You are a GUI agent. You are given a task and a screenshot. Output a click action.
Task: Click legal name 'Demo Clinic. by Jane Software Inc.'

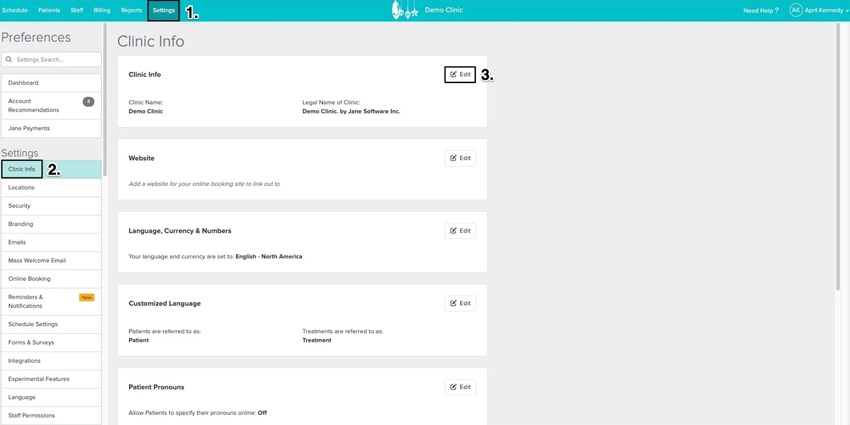[351, 111]
